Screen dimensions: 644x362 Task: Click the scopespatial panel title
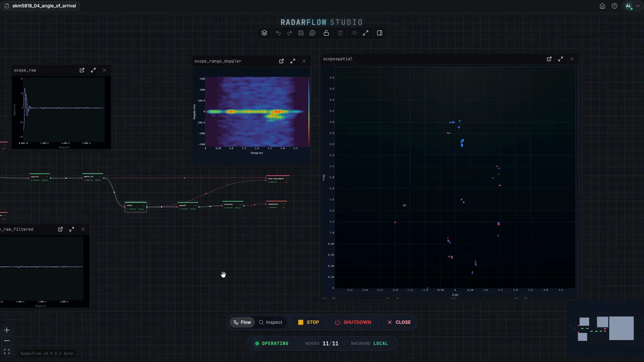click(x=338, y=59)
